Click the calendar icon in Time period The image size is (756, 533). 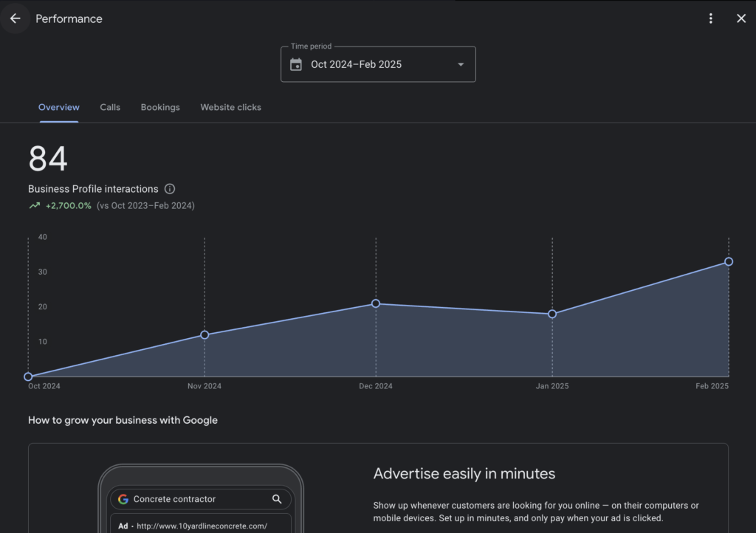(x=296, y=64)
